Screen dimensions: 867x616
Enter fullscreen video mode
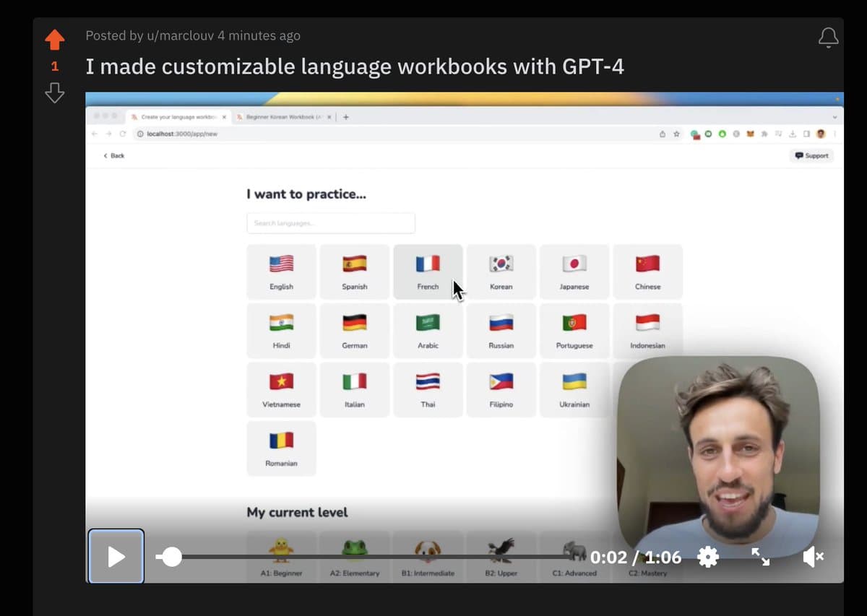[761, 557]
